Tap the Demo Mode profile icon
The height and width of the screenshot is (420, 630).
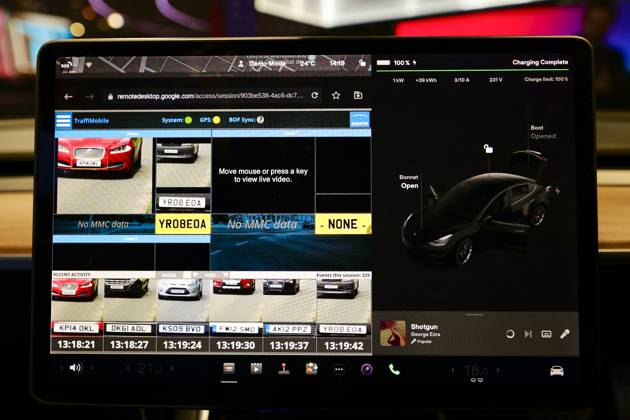coord(241,64)
